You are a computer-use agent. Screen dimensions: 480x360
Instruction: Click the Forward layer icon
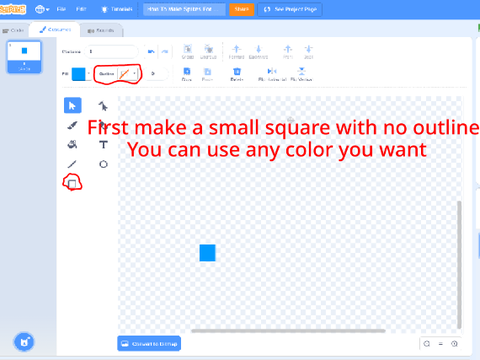pyautogui.click(x=237, y=52)
